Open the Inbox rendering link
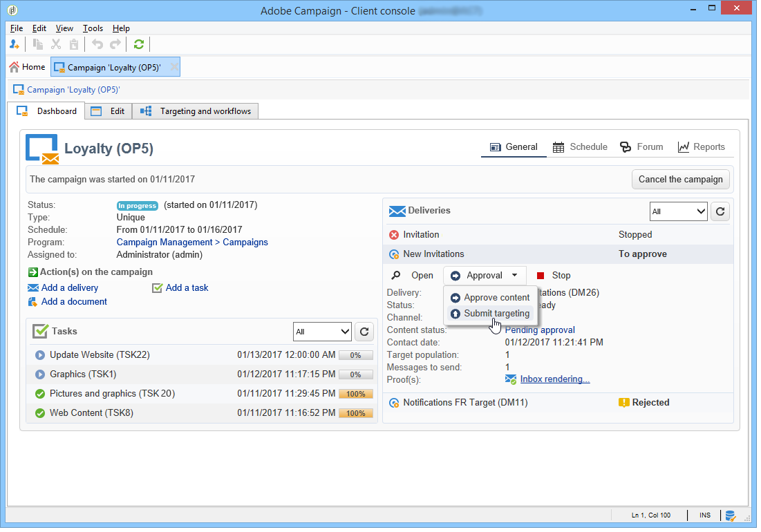The height and width of the screenshot is (532, 761). tap(555, 379)
